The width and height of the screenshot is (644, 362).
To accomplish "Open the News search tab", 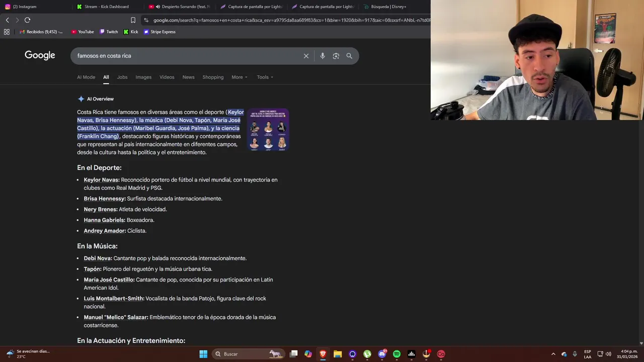I will pyautogui.click(x=188, y=77).
